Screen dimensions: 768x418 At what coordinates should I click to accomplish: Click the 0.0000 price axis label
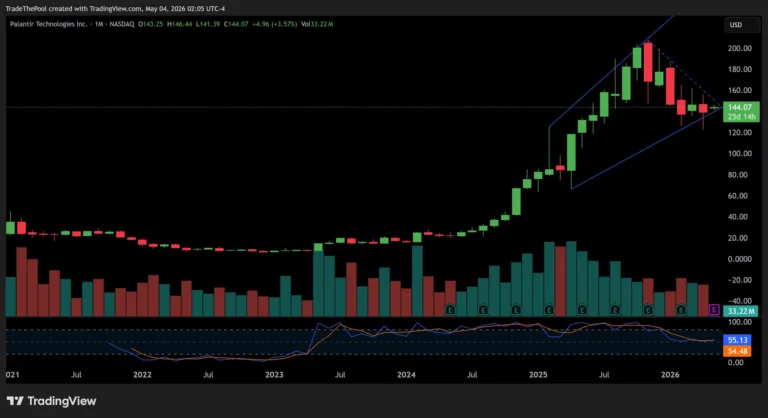[x=740, y=259]
